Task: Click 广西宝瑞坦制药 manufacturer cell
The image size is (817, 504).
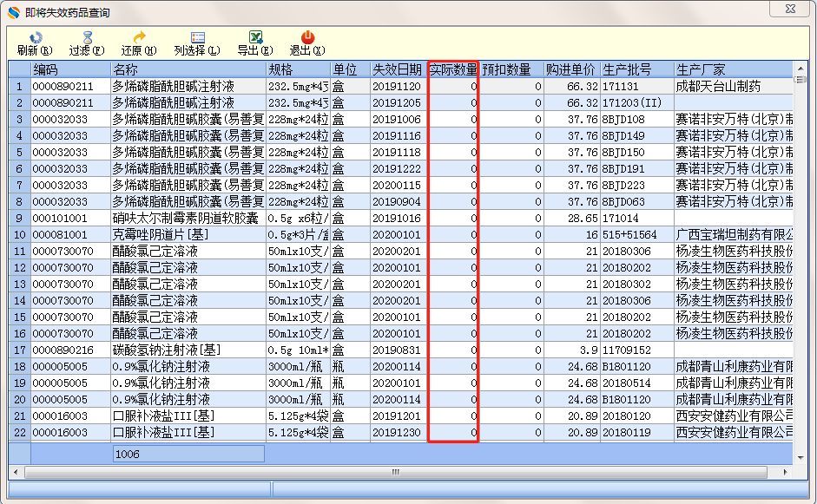Action: coord(734,235)
